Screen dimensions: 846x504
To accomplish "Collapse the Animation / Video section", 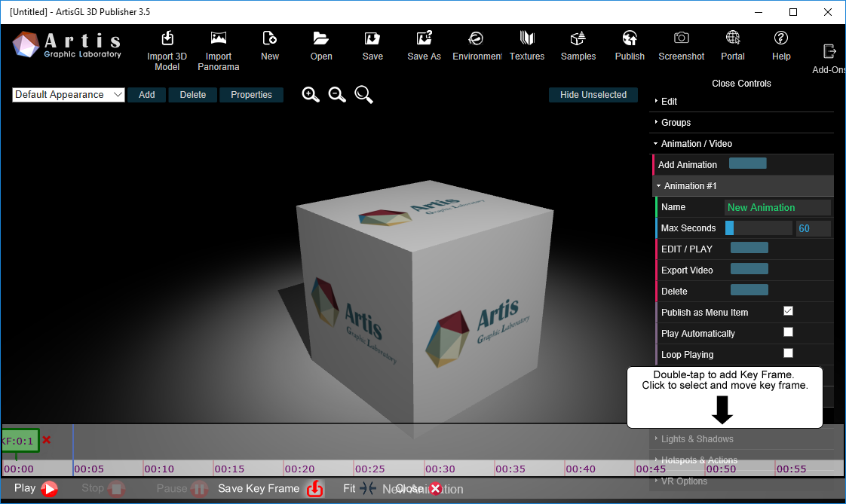I will [741, 143].
